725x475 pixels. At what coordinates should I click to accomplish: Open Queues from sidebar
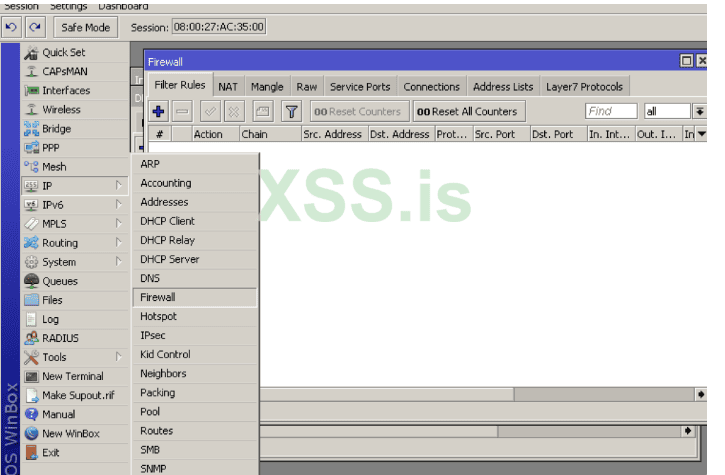tap(75, 281)
